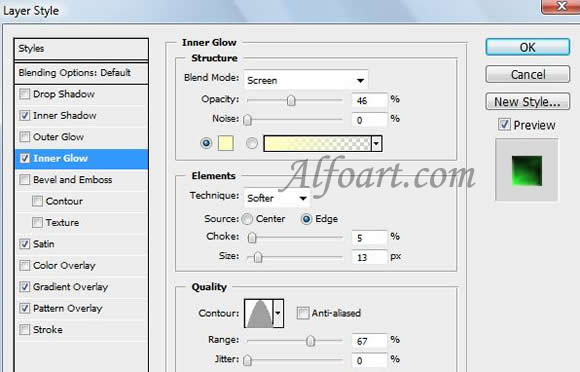Click the Noise slider handle

click(247, 120)
